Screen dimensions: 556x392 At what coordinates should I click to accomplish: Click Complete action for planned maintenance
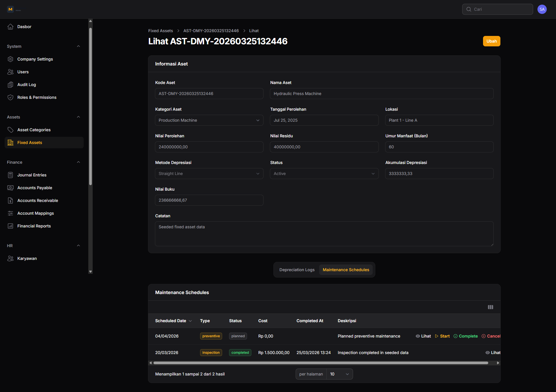click(466, 336)
